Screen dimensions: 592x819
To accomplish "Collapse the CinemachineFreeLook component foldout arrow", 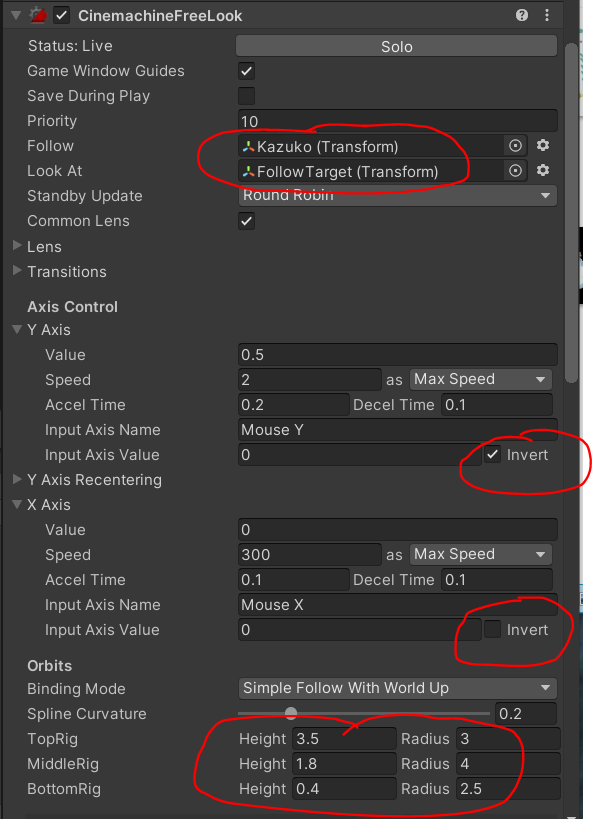I will 16,15.
